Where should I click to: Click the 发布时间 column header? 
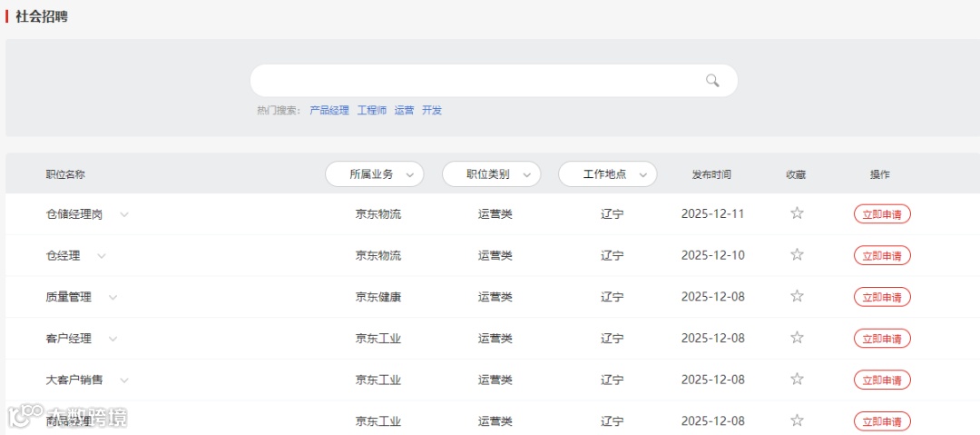click(711, 174)
